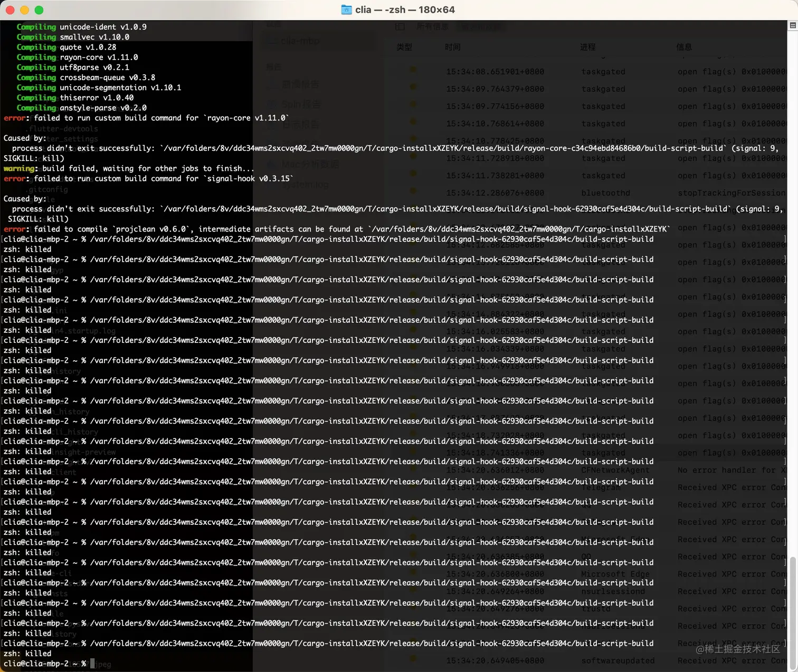Click the rayon-core v1.11.0 error line
The image size is (798, 672).
coord(146,118)
